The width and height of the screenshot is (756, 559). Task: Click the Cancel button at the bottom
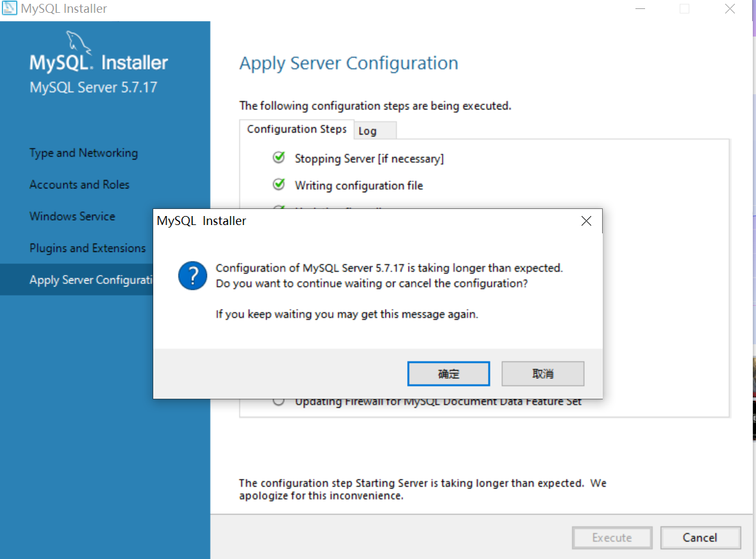click(x=700, y=537)
